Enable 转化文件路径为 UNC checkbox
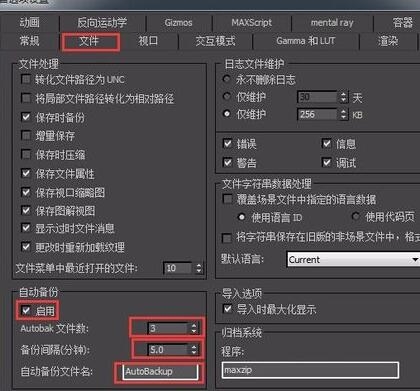This screenshot has width=420, height=391. [x=26, y=79]
